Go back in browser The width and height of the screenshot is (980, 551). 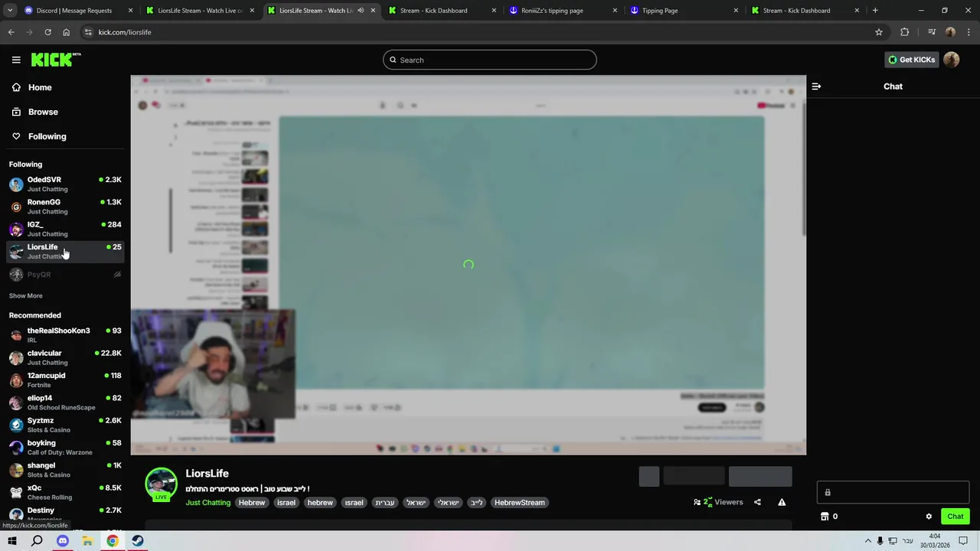tap(11, 32)
